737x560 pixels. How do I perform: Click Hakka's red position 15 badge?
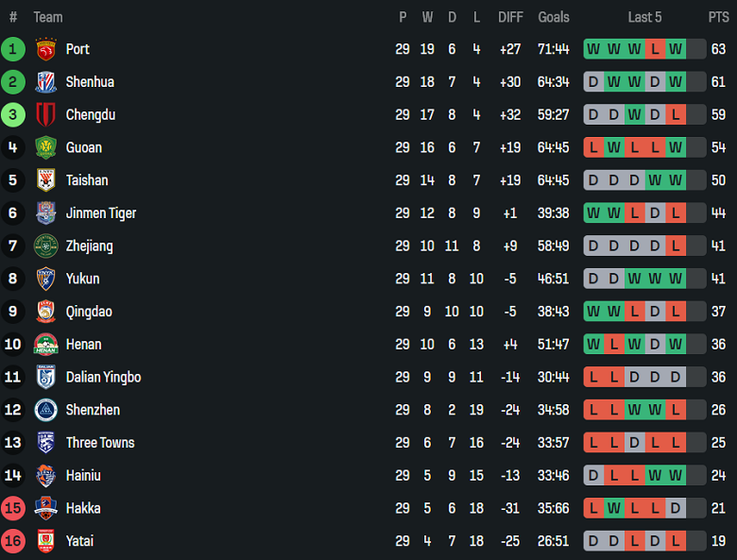tap(13, 508)
